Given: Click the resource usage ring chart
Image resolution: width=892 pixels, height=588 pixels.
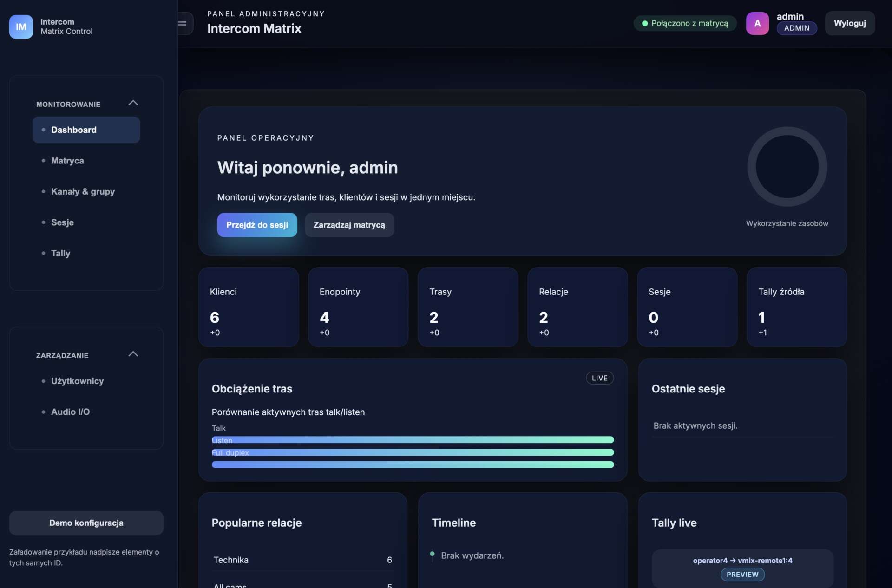Looking at the screenshot, I should pos(787,167).
